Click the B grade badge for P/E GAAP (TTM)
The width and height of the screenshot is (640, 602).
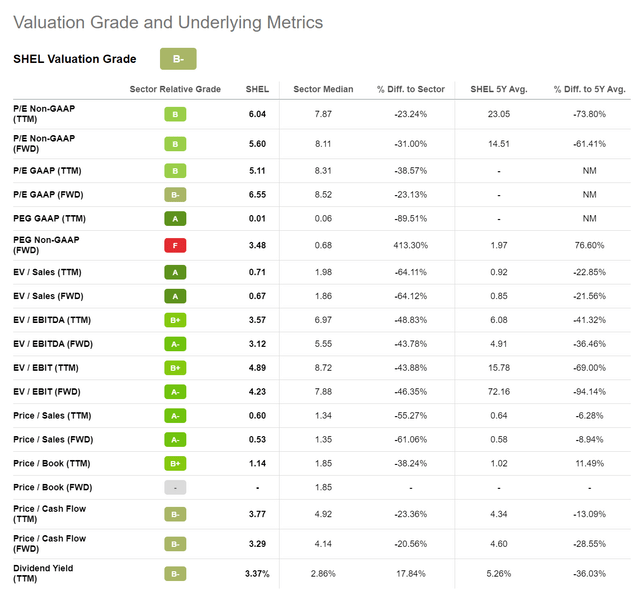(175, 169)
